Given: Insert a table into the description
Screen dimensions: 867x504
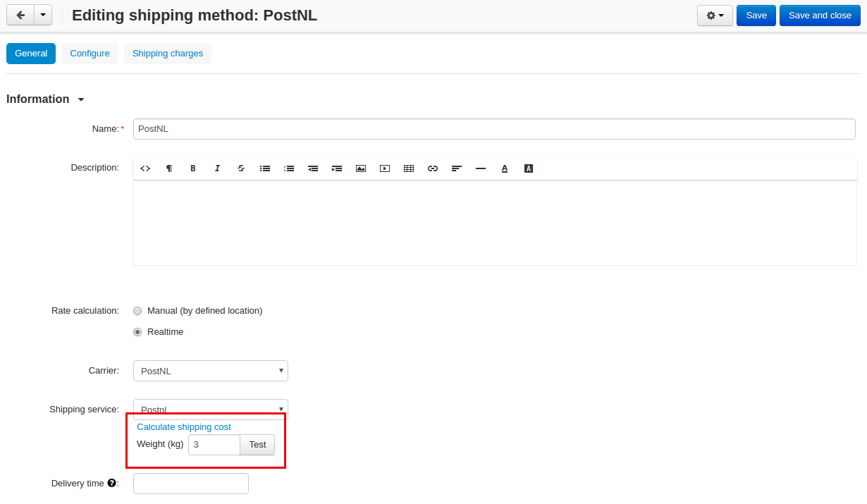Looking at the screenshot, I should pos(409,168).
